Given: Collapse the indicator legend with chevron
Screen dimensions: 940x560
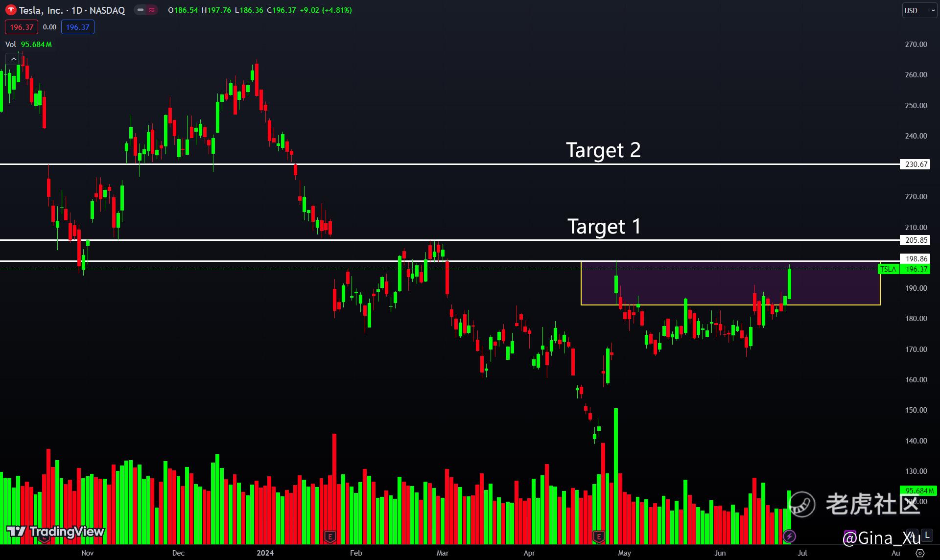Looking at the screenshot, I should coord(14,59).
